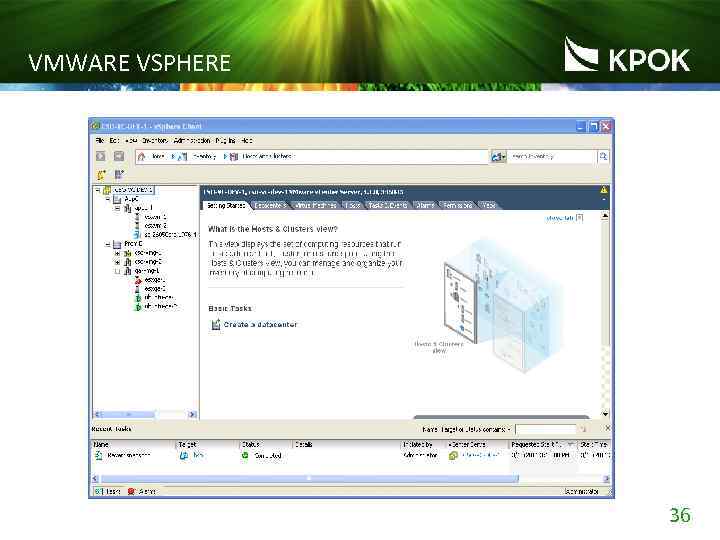Click the yellow warning triangle icon
This screenshot has width=720, height=540.
[x=604, y=190]
